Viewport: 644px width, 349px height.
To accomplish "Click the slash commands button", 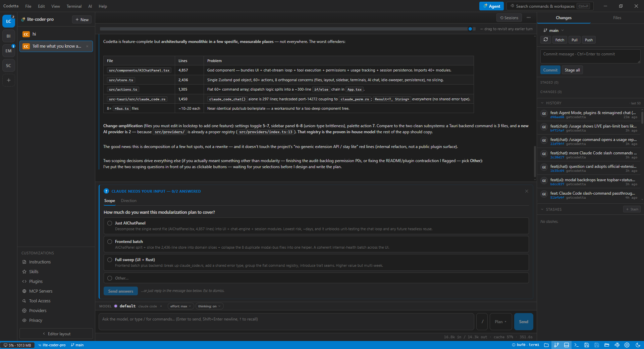I will click(x=482, y=321).
